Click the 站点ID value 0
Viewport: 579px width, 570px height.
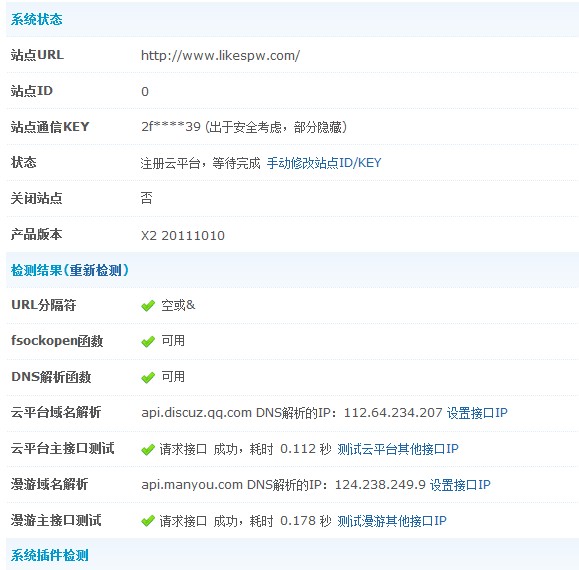pos(145,92)
